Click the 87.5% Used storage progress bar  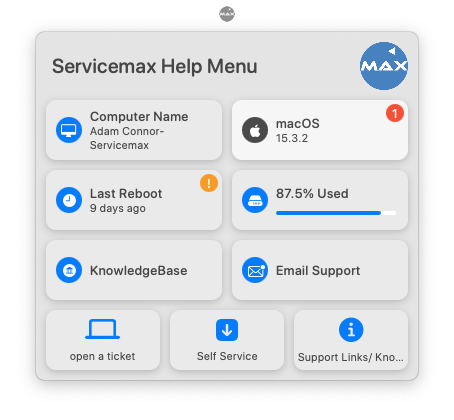coord(336,213)
